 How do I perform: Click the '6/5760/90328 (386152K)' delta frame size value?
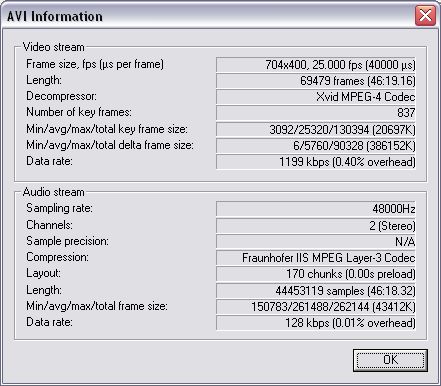(x=316, y=146)
